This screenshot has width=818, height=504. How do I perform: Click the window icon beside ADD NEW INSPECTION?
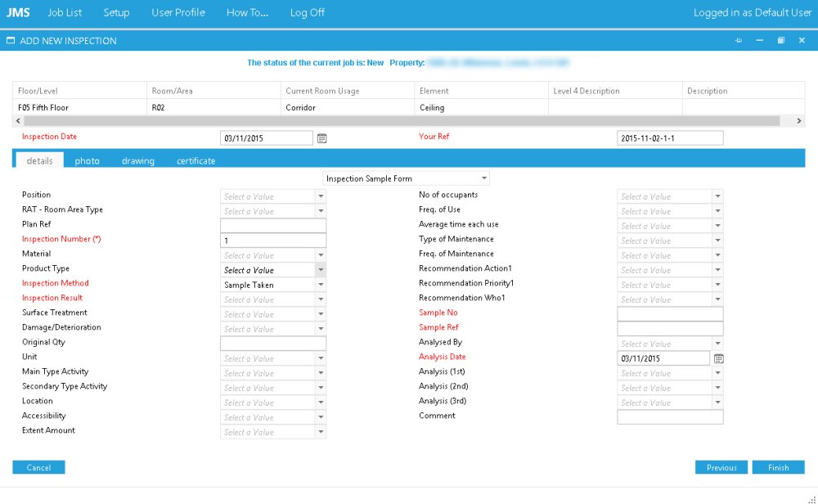click(11, 40)
